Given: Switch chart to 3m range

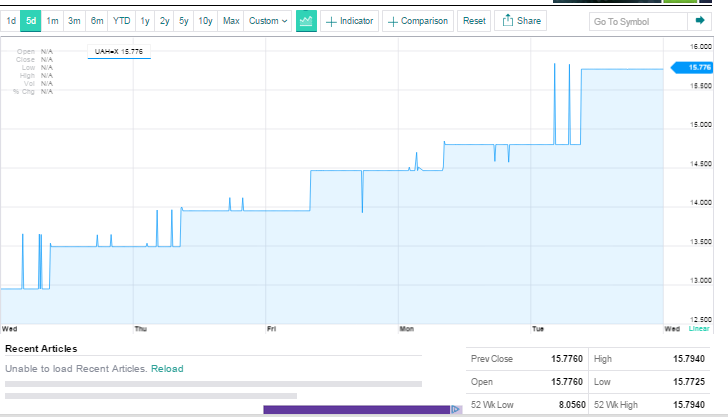Looking at the screenshot, I should (74, 21).
